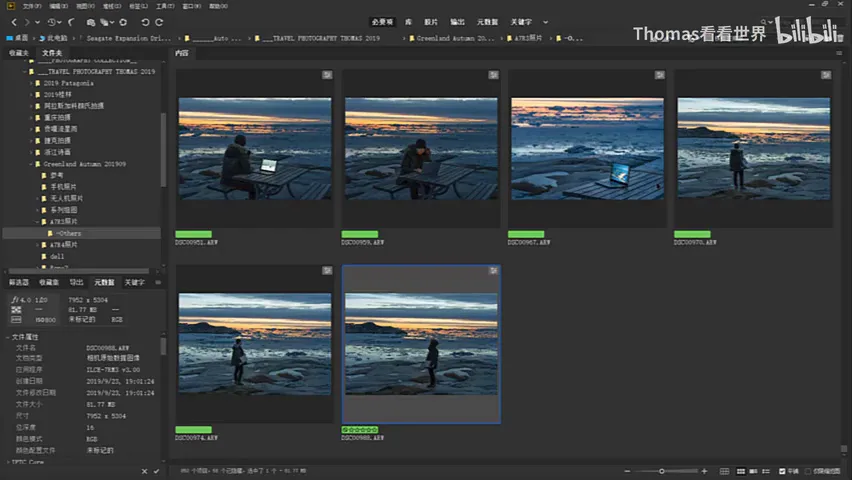The width and height of the screenshot is (852, 480).
Task: Go back with the left arrow icon
Action: click(x=14, y=22)
